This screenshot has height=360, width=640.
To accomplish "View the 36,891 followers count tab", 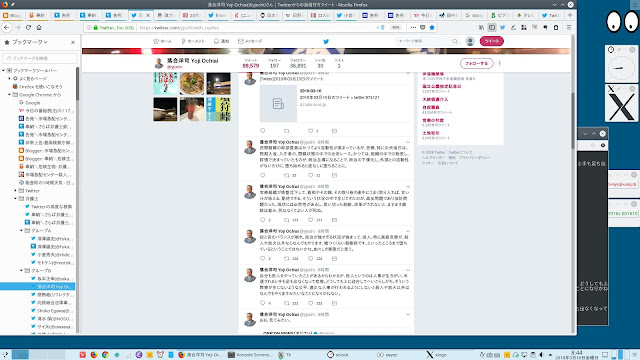I will pyautogui.click(x=298, y=63).
